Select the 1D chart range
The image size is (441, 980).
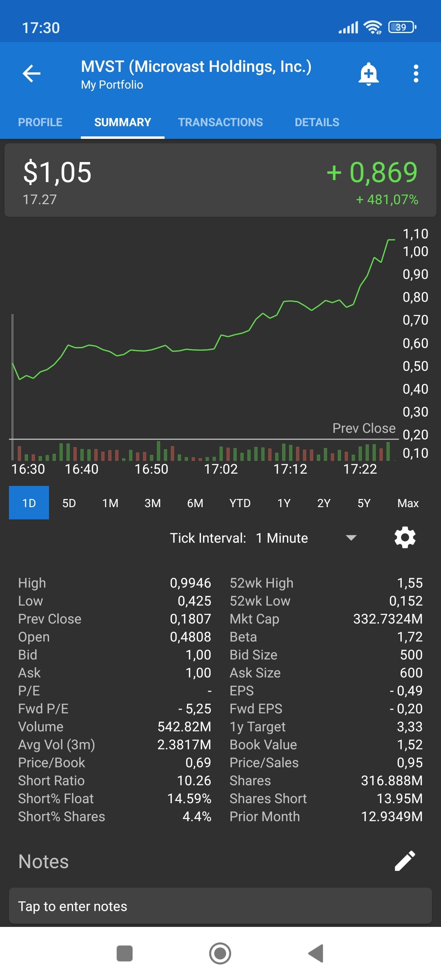pos(29,503)
